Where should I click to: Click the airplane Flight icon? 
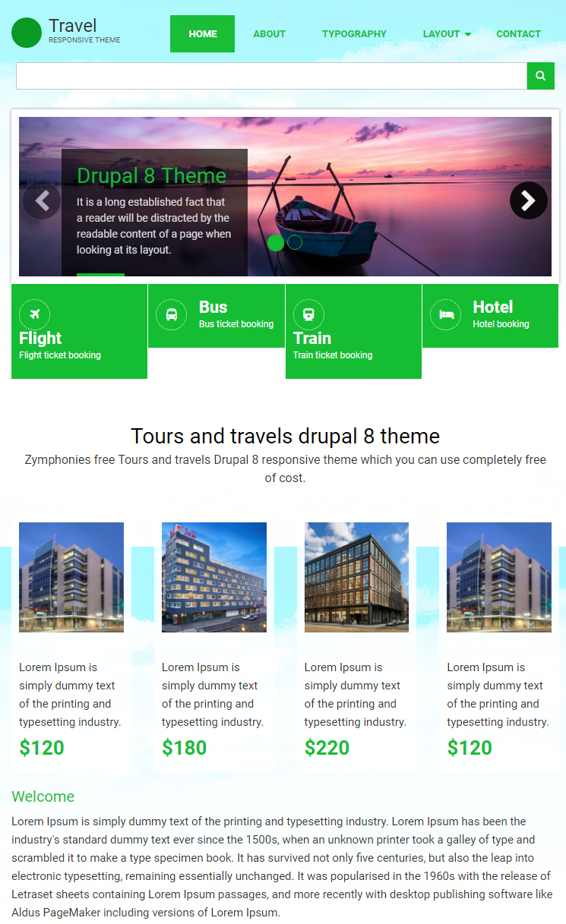coord(34,314)
